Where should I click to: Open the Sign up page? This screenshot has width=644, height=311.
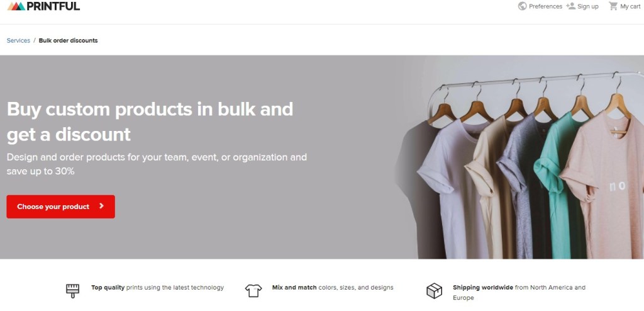(582, 6)
